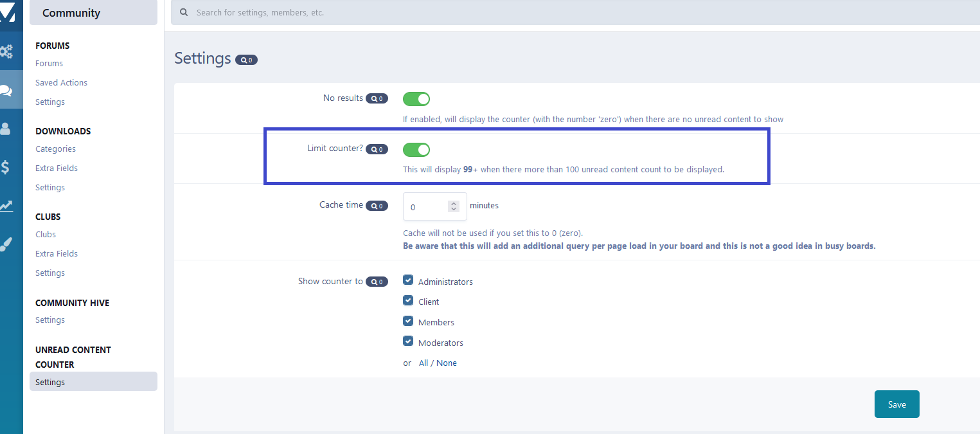
Task: Uncheck the Moderators checkbox
Action: click(x=408, y=341)
